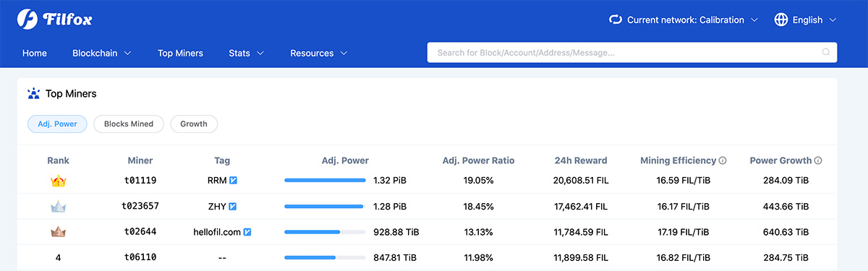Open miner t01119 details link
This screenshot has height=271, width=868.
coord(140,181)
